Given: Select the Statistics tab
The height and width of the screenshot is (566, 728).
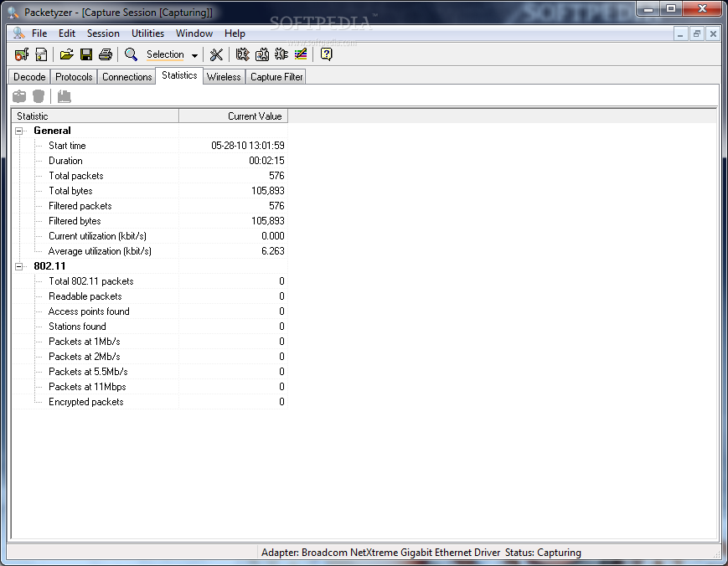Looking at the screenshot, I should [179, 75].
